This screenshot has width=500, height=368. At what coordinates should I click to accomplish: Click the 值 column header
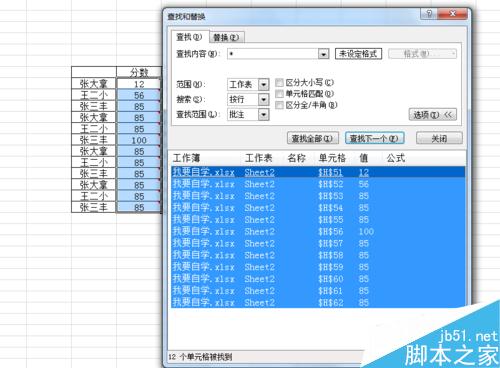[369, 158]
